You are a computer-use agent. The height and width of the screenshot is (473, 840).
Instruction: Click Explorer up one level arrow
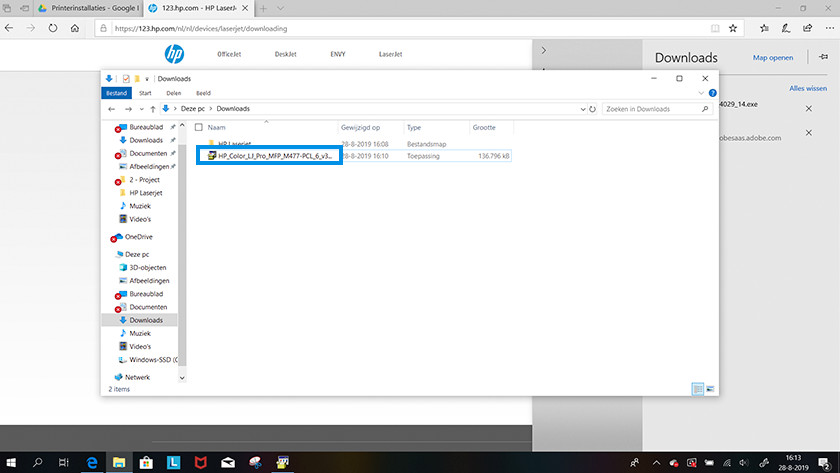153,109
